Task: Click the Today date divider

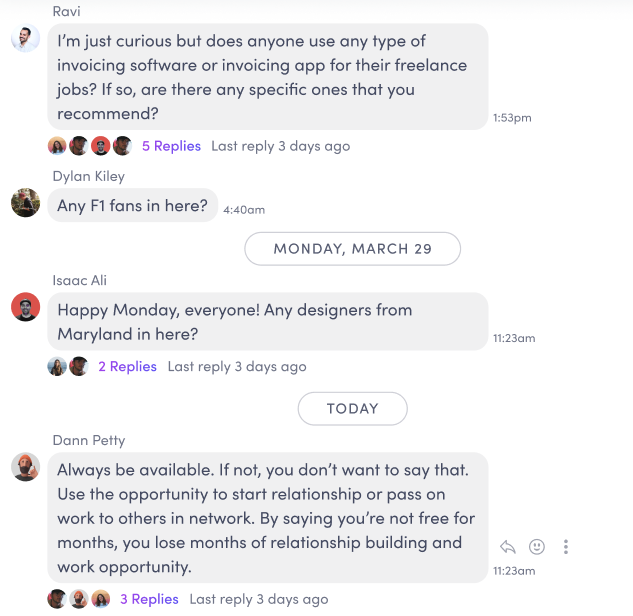Action: 352,408
